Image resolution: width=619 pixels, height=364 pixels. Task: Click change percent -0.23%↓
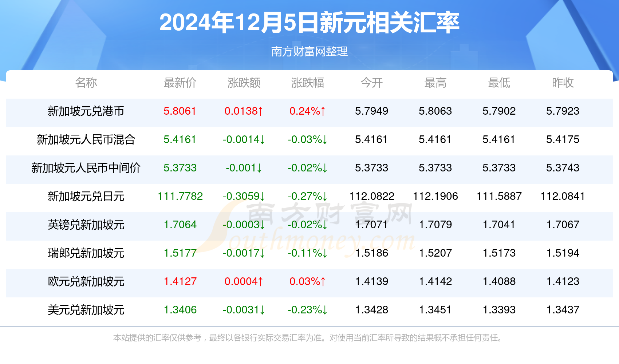tap(308, 310)
